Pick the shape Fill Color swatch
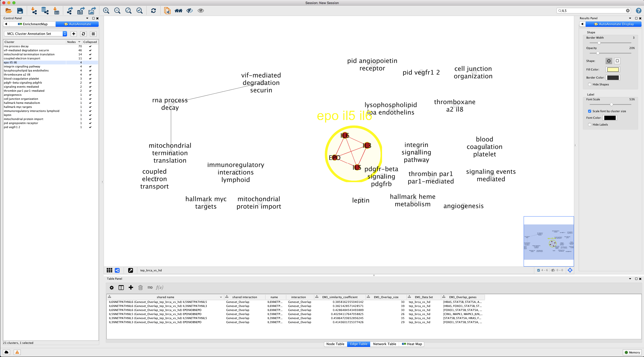The image size is (644, 357). pos(613,69)
